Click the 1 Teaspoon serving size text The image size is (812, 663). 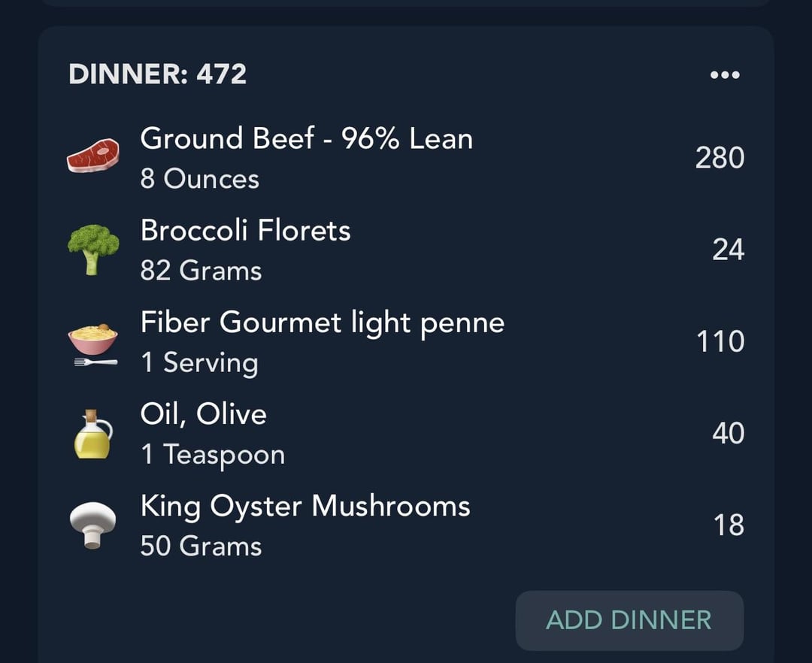pos(212,455)
